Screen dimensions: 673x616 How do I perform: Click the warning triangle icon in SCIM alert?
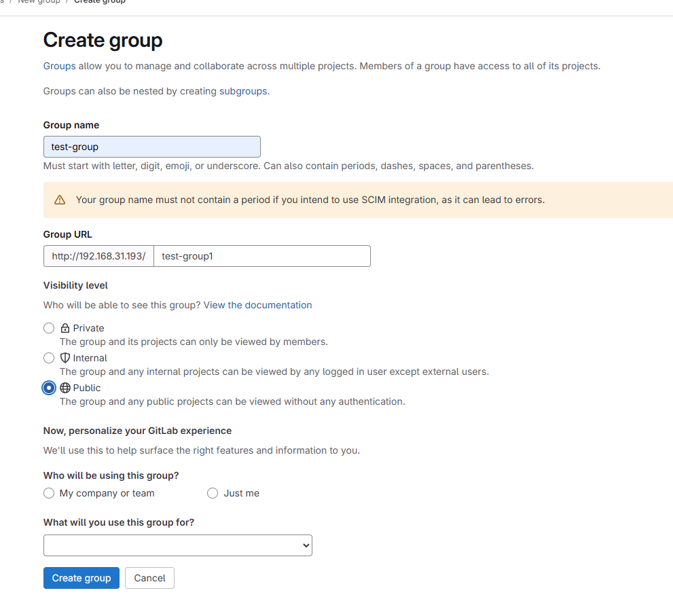tap(60, 200)
